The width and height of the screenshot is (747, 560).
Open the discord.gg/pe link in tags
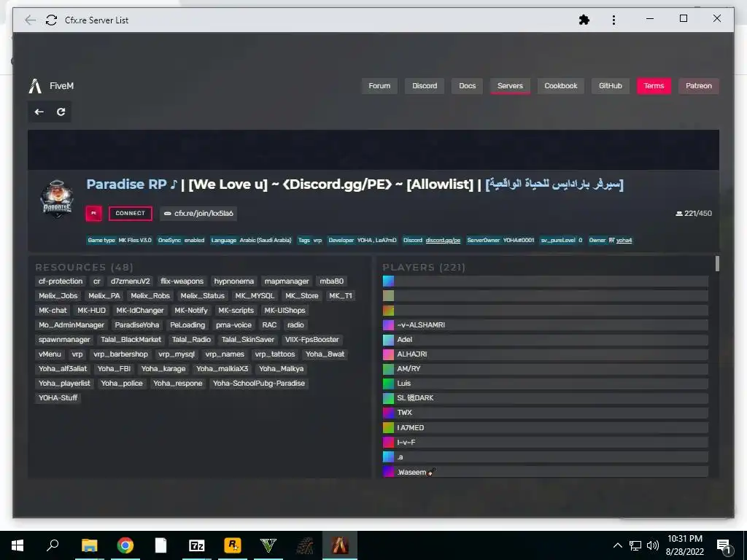click(443, 241)
